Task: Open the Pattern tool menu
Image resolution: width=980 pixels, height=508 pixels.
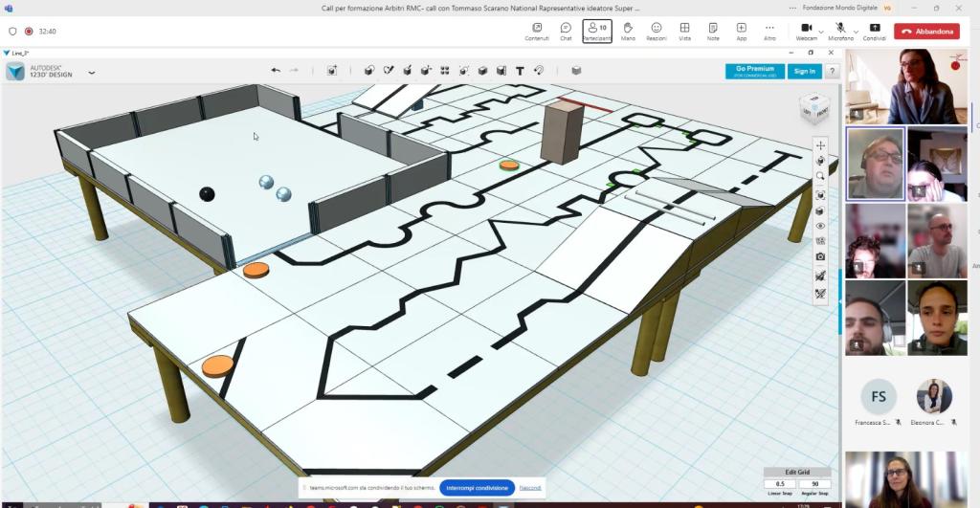Action: tap(445, 71)
